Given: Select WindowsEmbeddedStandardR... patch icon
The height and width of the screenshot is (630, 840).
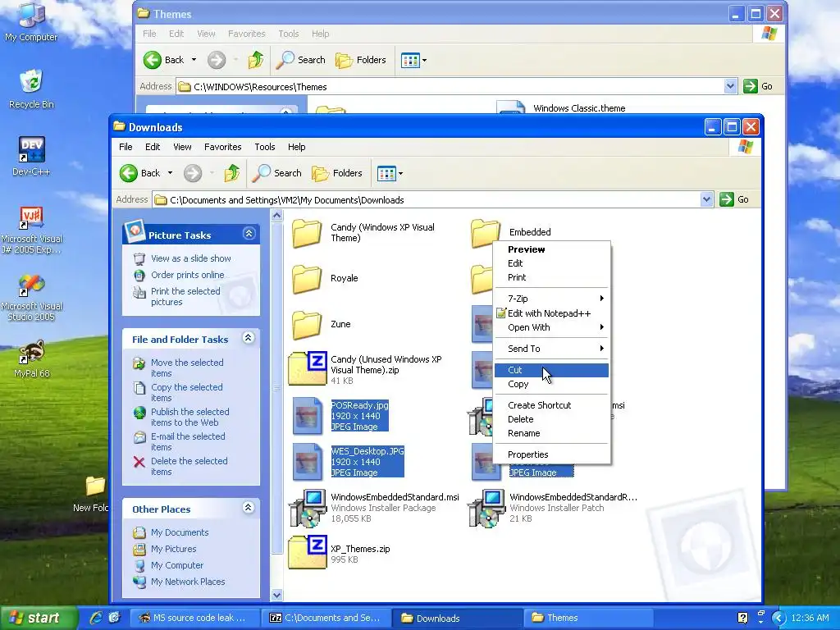Looking at the screenshot, I should (x=486, y=509).
